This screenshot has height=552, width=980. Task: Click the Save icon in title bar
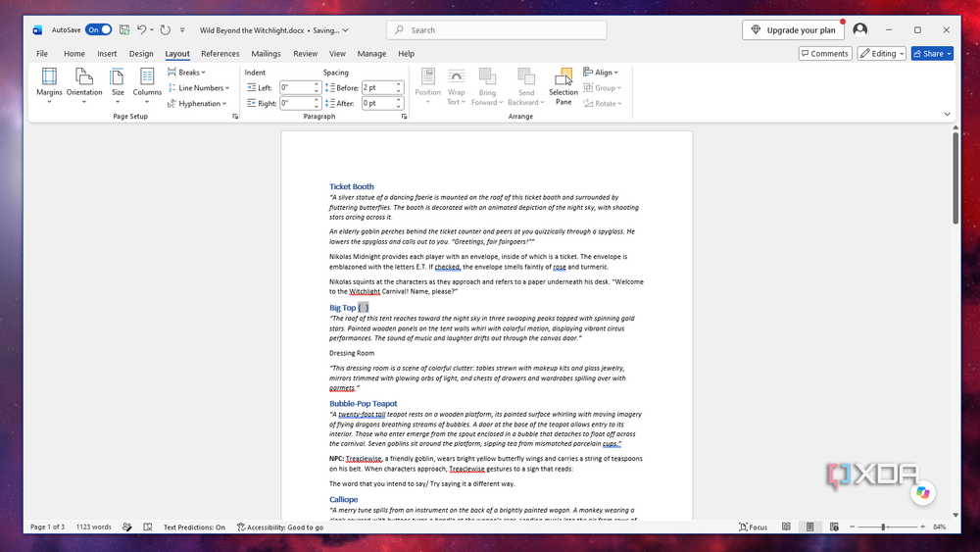[124, 30]
